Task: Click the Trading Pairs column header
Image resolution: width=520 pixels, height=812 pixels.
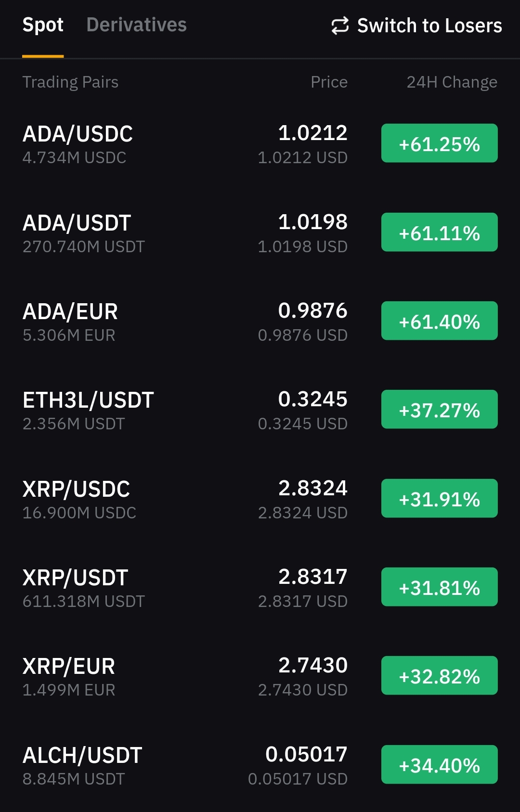Action: point(70,82)
